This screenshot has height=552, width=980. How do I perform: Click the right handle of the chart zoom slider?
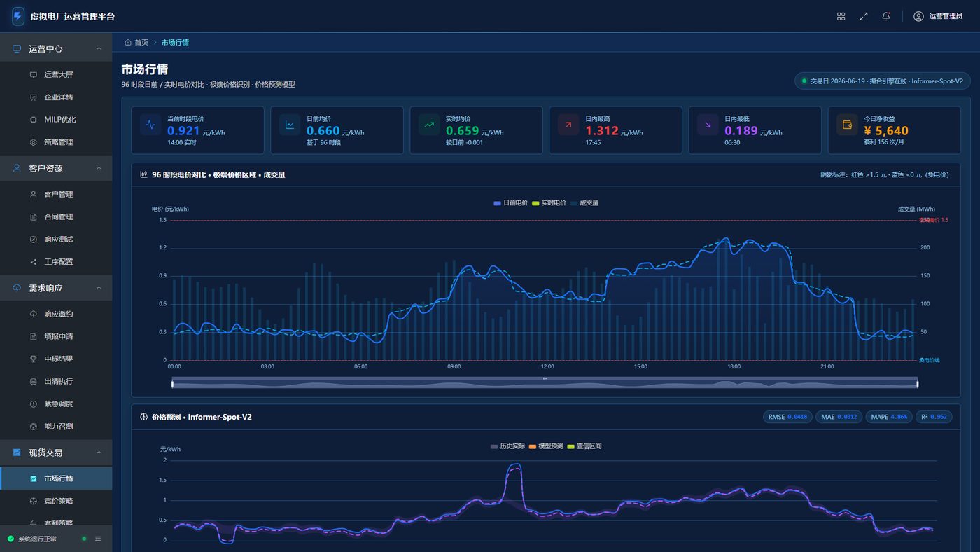[x=917, y=383]
